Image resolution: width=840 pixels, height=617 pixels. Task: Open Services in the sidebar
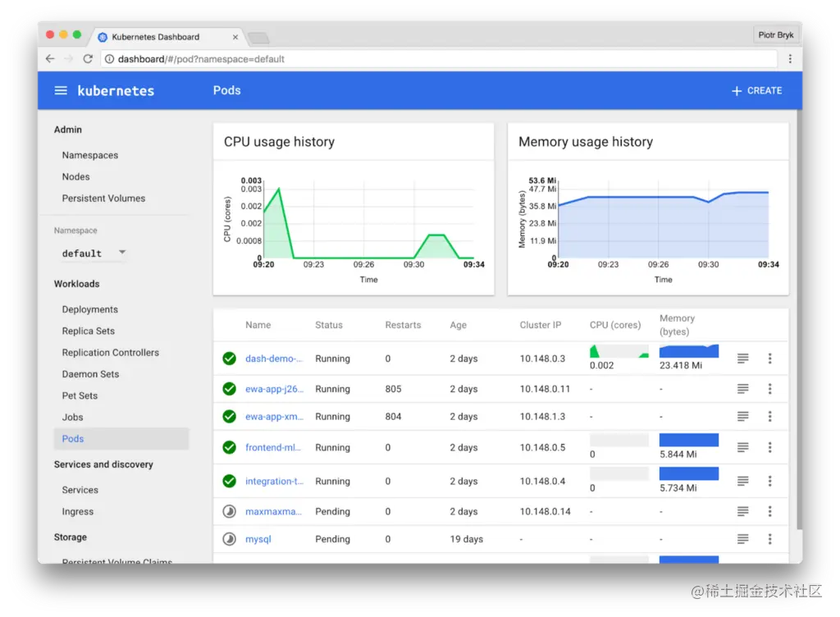click(80, 490)
